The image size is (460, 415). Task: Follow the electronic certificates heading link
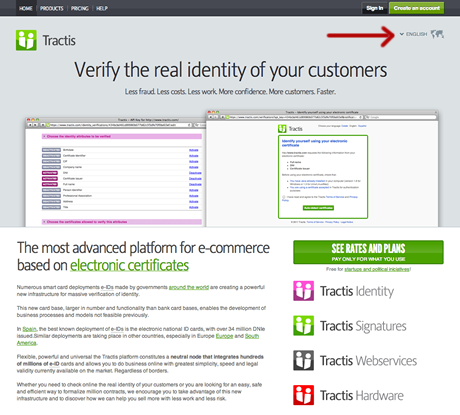point(129,265)
